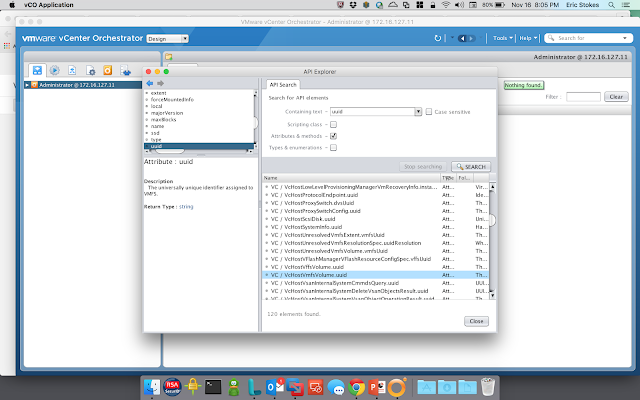The height and width of the screenshot is (400, 640).
Task: Open the Tools dropdown menu
Action: [502, 38]
